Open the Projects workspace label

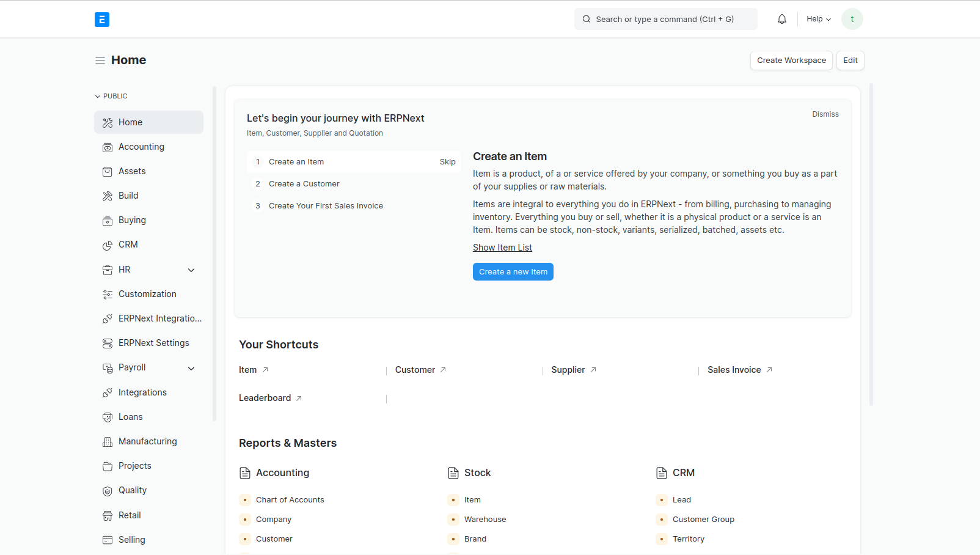[x=135, y=466]
